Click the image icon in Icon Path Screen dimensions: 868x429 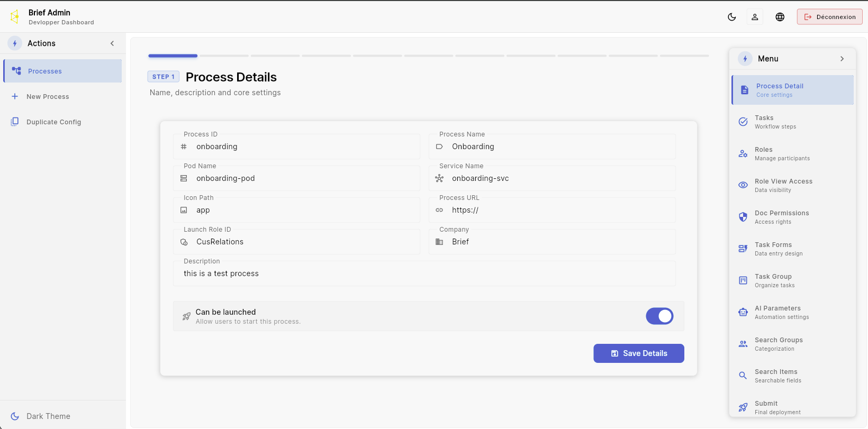pos(184,210)
